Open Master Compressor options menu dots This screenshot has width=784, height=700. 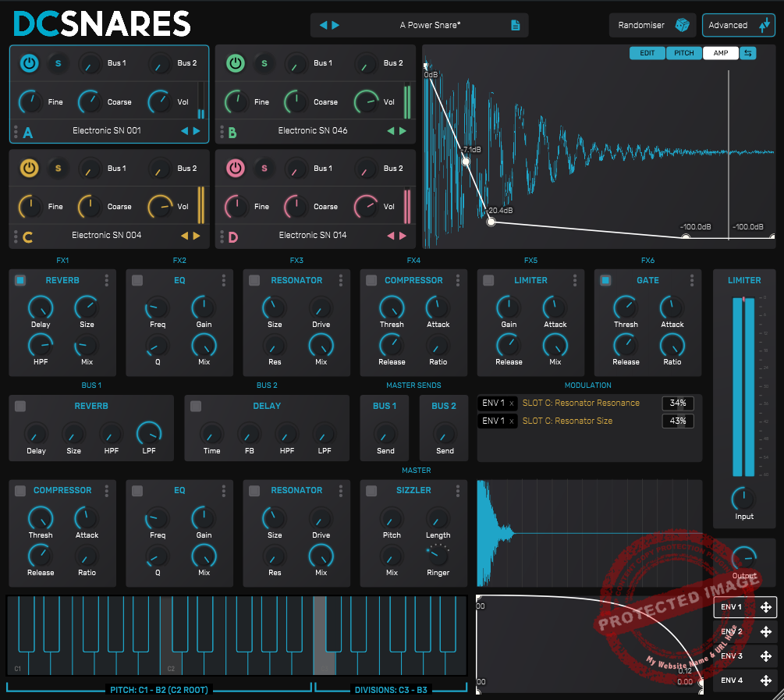[x=107, y=491]
